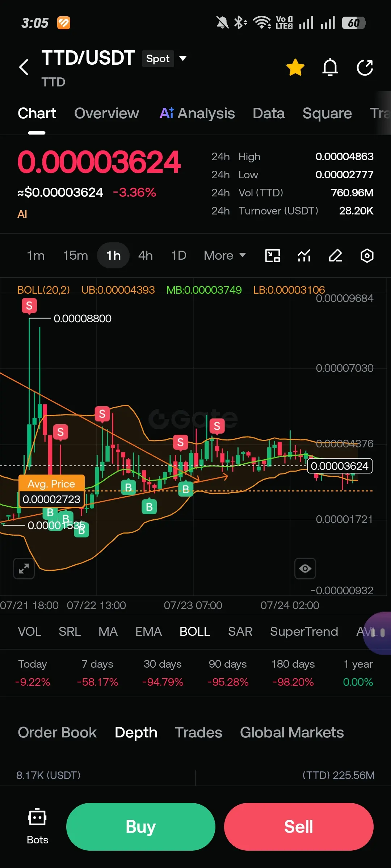Screen dimensions: 391x868
Task: Open the chart indicators icon
Action: point(304,256)
